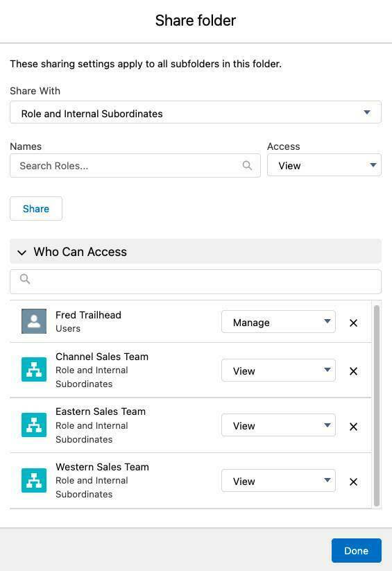
Task: Click Western Sales Team's role hierarchy icon
Action: 34,480
